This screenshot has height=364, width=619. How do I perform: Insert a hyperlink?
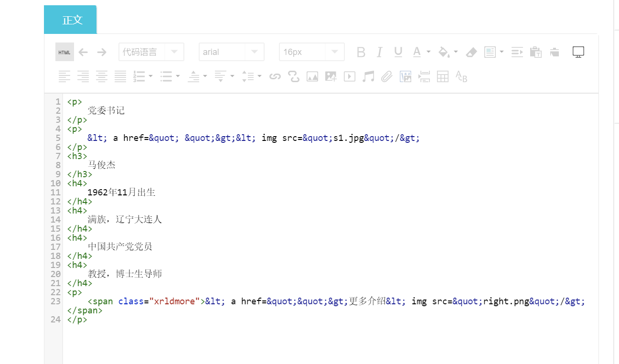pos(275,76)
